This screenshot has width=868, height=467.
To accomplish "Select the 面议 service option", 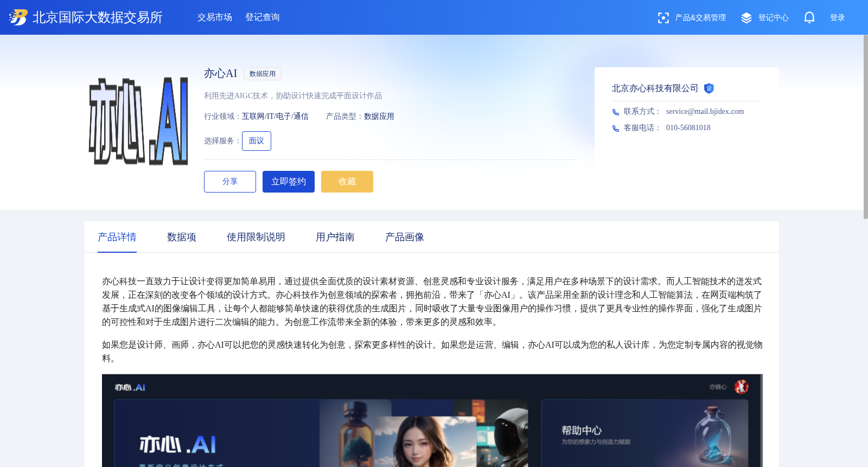I will [257, 141].
